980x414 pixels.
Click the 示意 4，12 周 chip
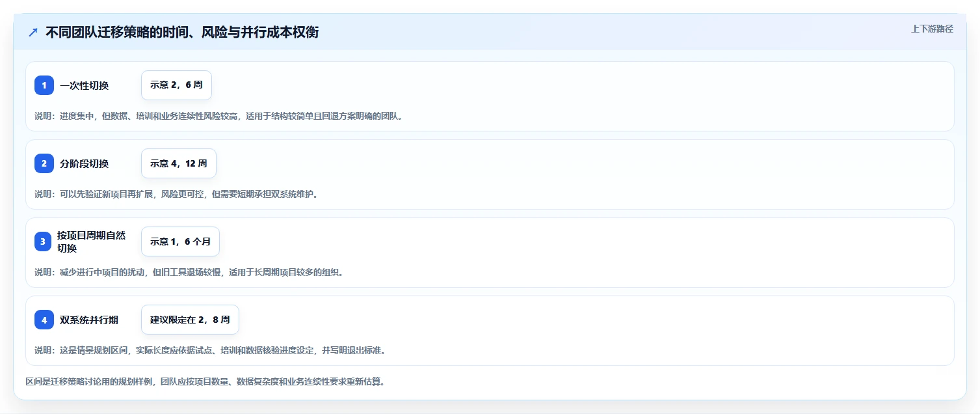tap(179, 163)
